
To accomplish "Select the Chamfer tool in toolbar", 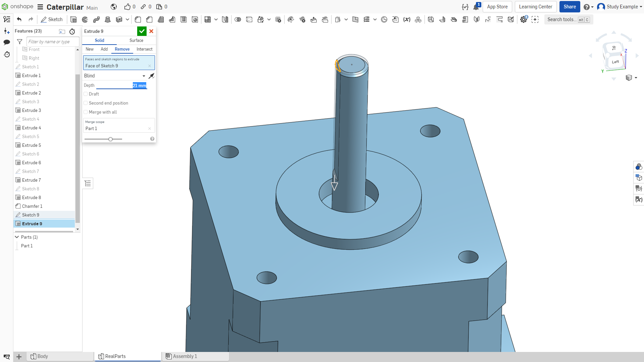I will (149, 19).
